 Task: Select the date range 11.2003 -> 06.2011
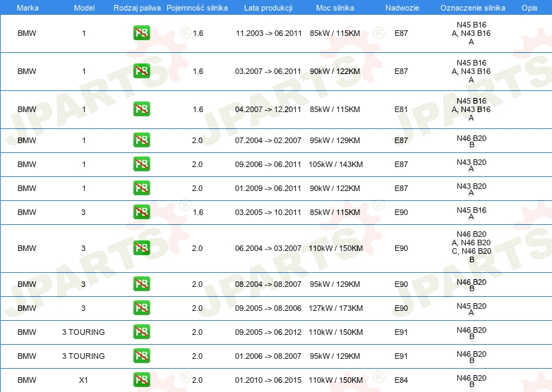(x=269, y=33)
